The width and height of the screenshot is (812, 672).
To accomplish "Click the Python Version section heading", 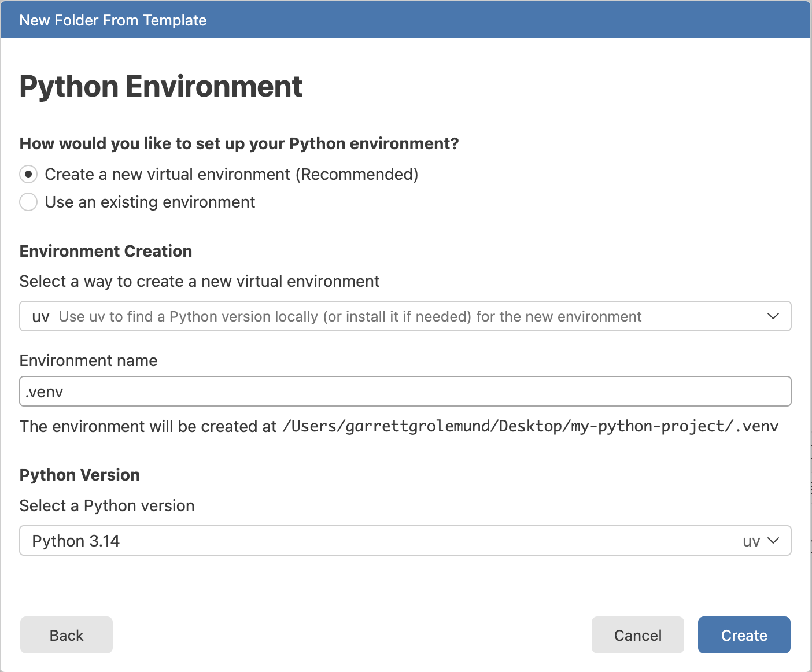I will 80,475.
